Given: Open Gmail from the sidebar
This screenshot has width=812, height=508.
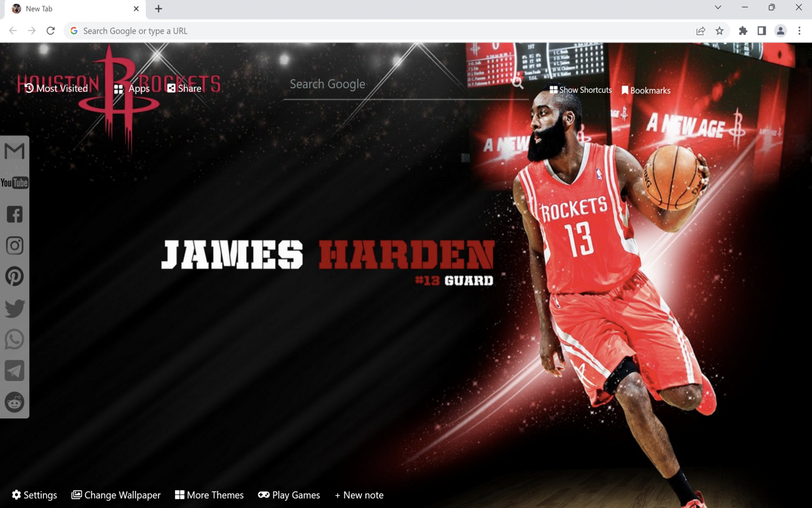Looking at the screenshot, I should click(x=15, y=151).
